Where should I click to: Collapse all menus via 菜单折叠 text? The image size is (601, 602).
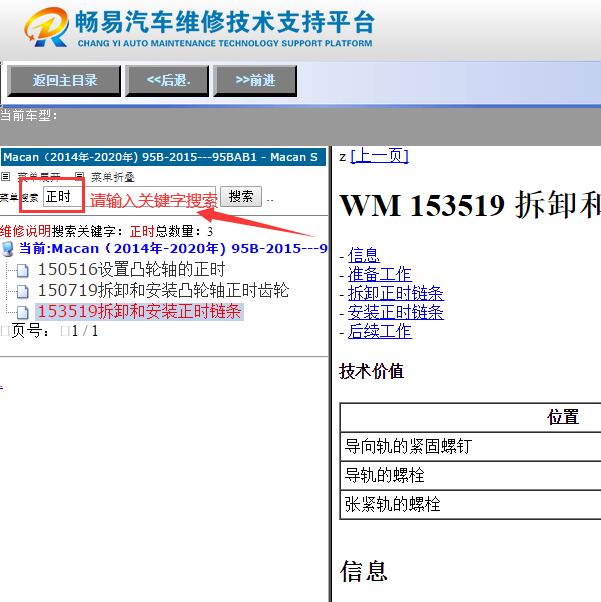coord(113,177)
